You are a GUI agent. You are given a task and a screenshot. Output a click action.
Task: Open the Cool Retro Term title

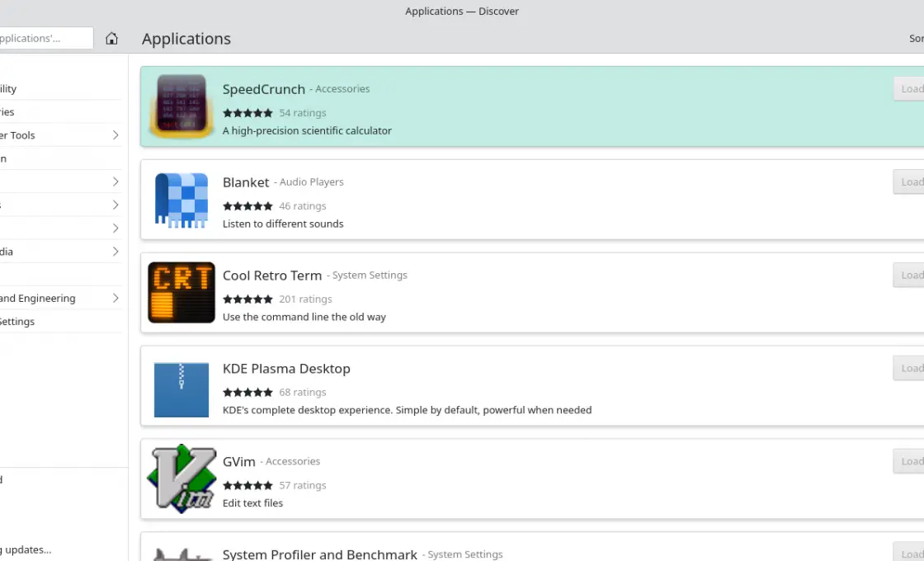tap(272, 276)
